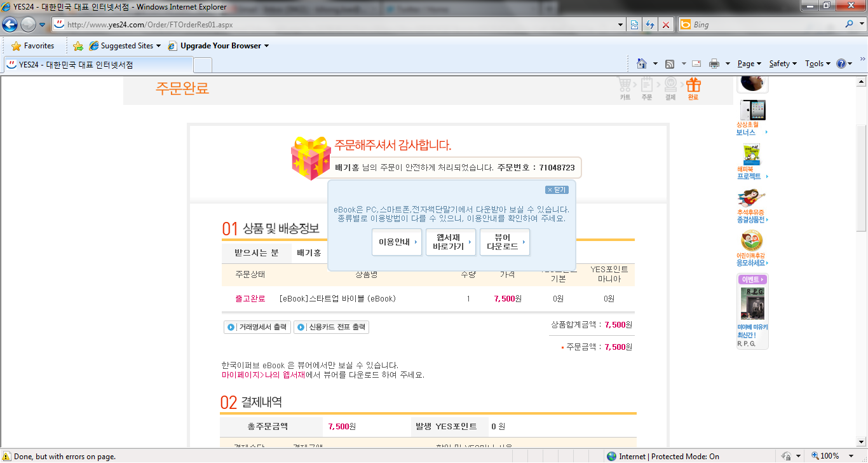
Task: Open the Favorites star button
Action: point(33,46)
